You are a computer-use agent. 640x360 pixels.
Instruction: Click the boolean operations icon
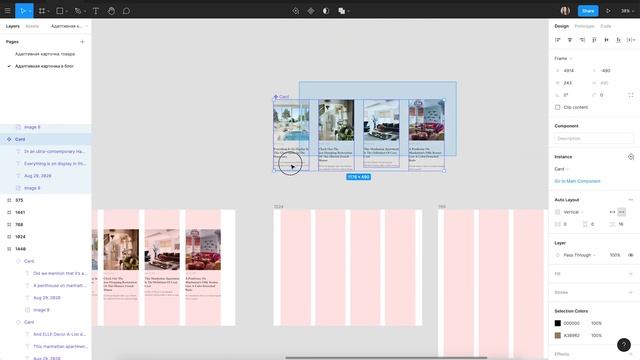click(342, 11)
